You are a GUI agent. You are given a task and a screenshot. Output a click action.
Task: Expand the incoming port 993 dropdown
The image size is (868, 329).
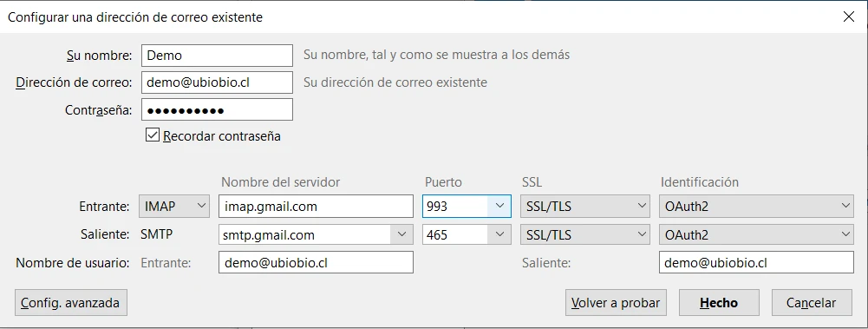coord(499,206)
